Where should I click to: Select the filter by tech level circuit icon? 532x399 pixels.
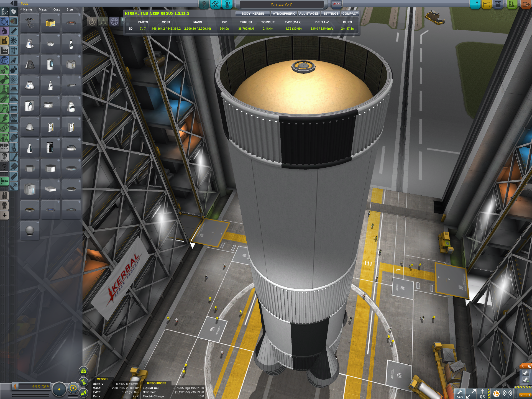pyautogui.click(x=4, y=60)
